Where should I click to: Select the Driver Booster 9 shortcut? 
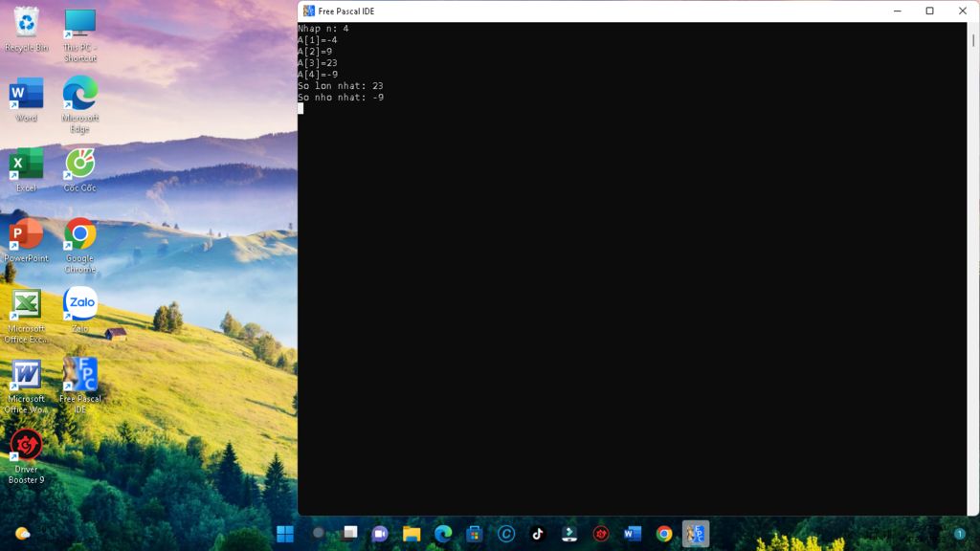coord(26,456)
